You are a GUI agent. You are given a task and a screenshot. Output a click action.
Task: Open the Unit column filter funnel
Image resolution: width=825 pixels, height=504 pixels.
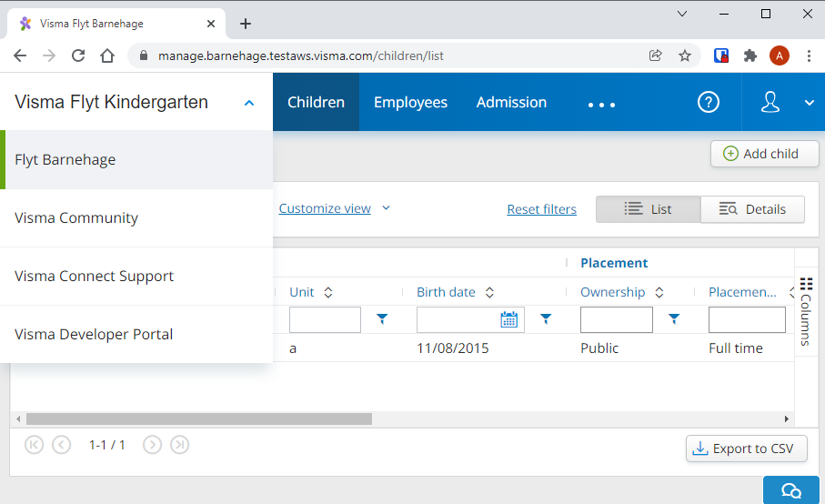click(382, 318)
